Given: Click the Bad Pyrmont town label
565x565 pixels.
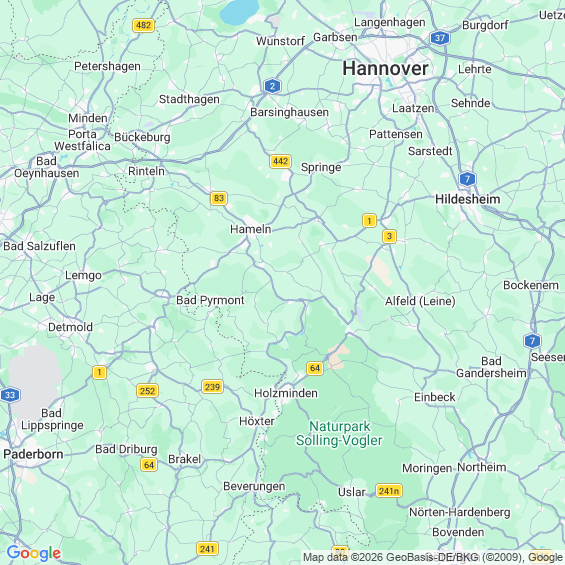Looking at the screenshot, I should (210, 300).
